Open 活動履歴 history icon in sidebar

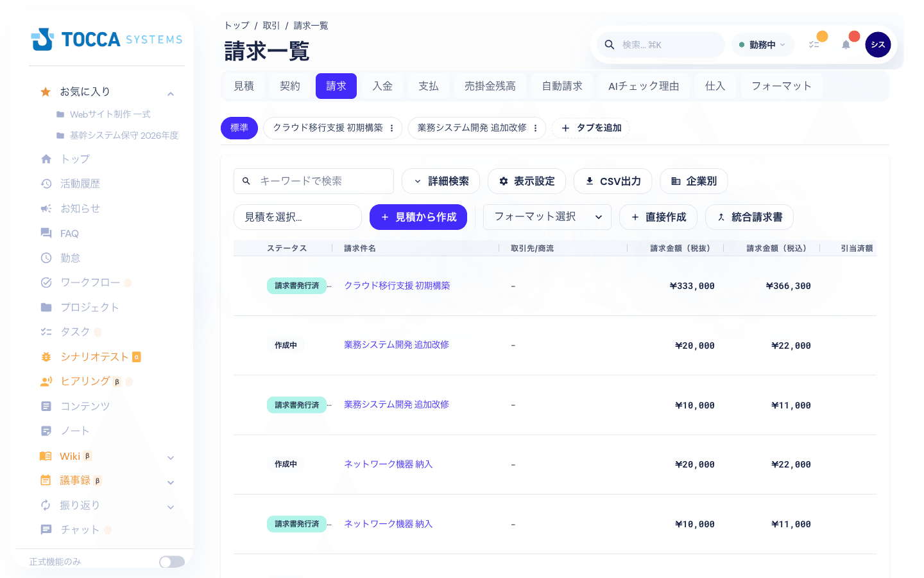46,184
